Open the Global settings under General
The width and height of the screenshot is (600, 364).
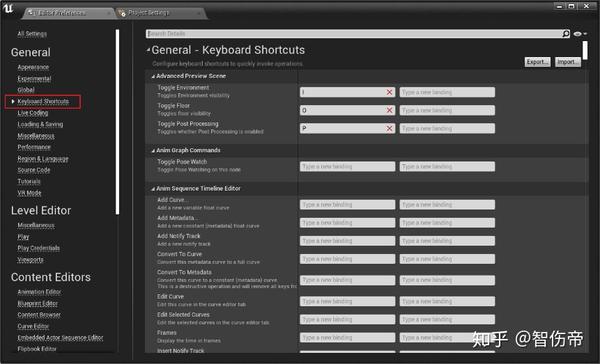pyautogui.click(x=26, y=90)
